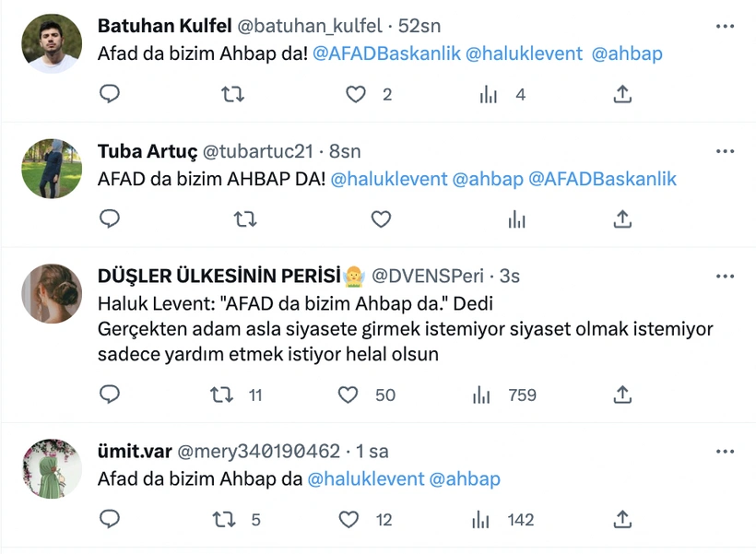
Task: Reply to Batuhan Kulfel's tweet
Action: pos(110,94)
